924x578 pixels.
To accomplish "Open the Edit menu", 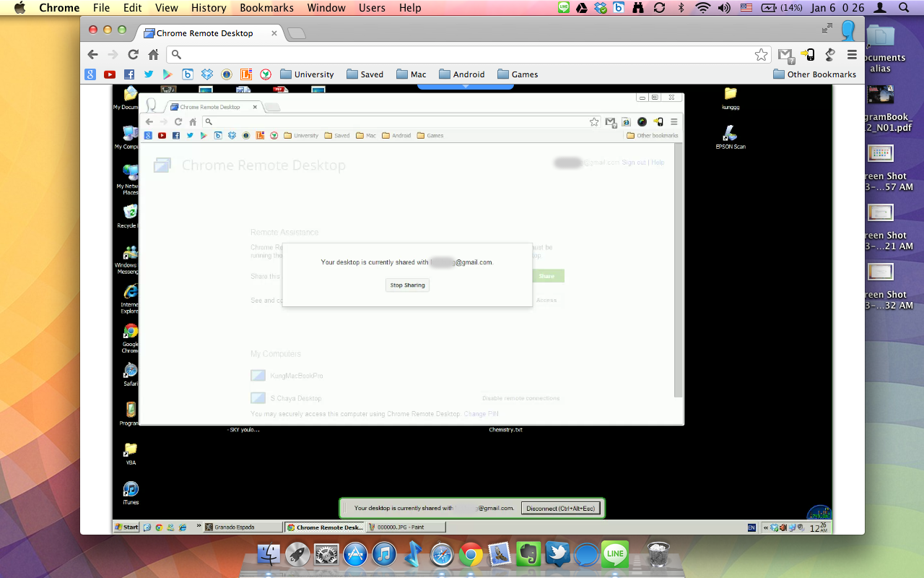I will 133,8.
